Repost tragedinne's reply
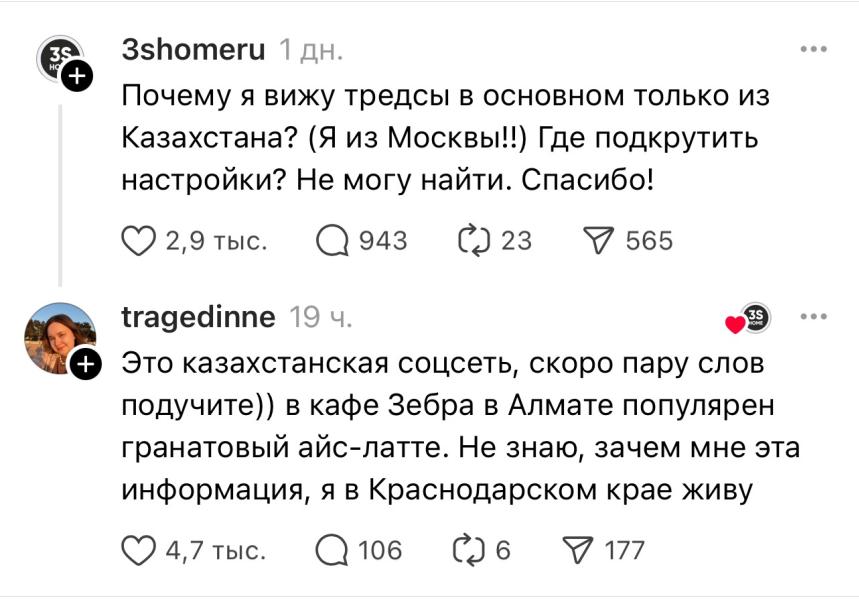Viewport: 859px width, 600px height. (x=469, y=549)
